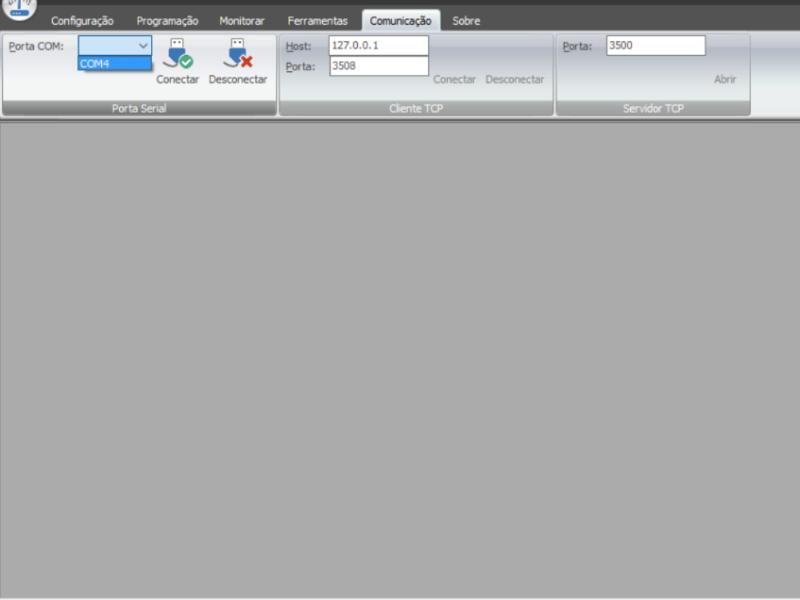Open the Configuração tab
The image size is (800, 600).
click(82, 21)
